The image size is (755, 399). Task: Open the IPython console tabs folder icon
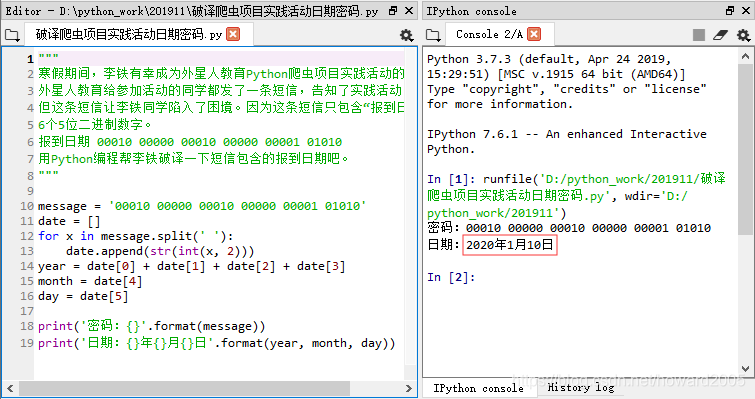(x=433, y=35)
